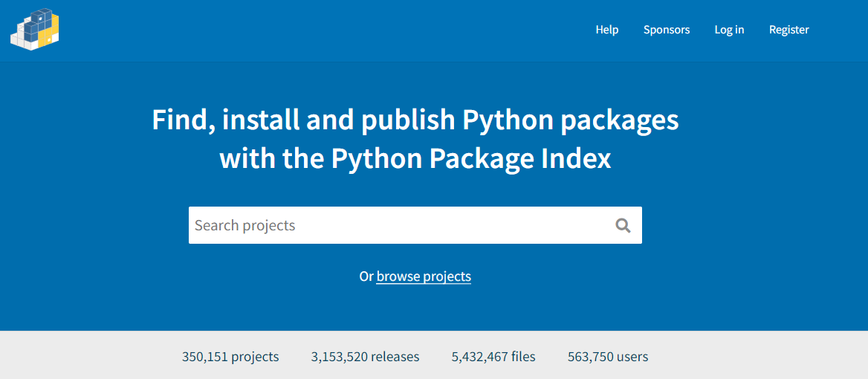Go to Log in
Viewport: 868px width, 379px height.
pyautogui.click(x=729, y=30)
